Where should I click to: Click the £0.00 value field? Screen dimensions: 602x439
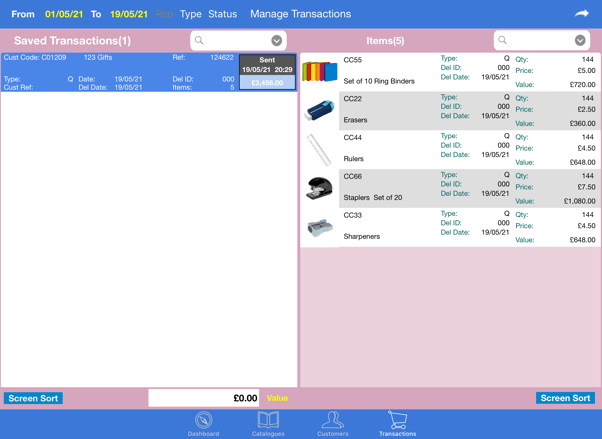204,398
